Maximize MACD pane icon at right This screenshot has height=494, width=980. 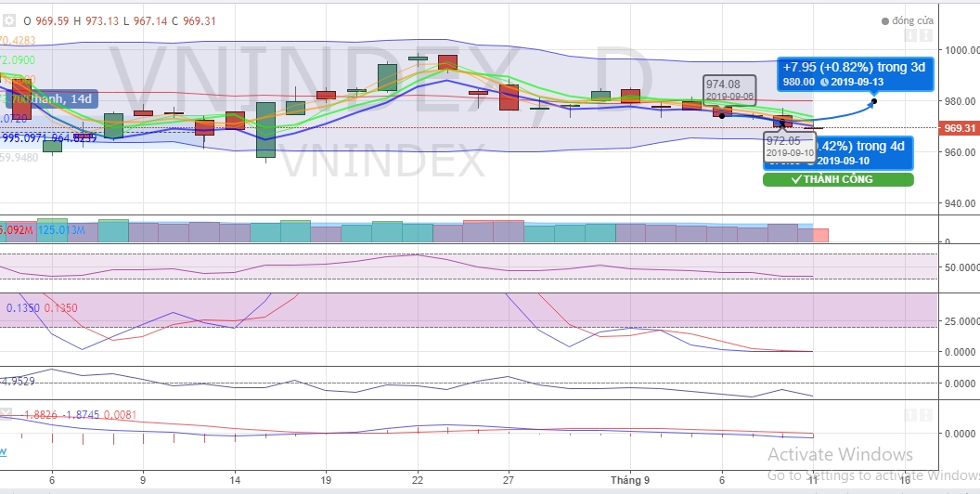tap(926, 414)
